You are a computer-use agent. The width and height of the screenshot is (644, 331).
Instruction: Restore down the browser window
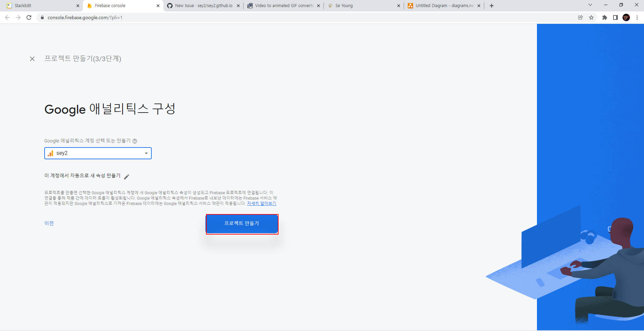click(x=621, y=5)
